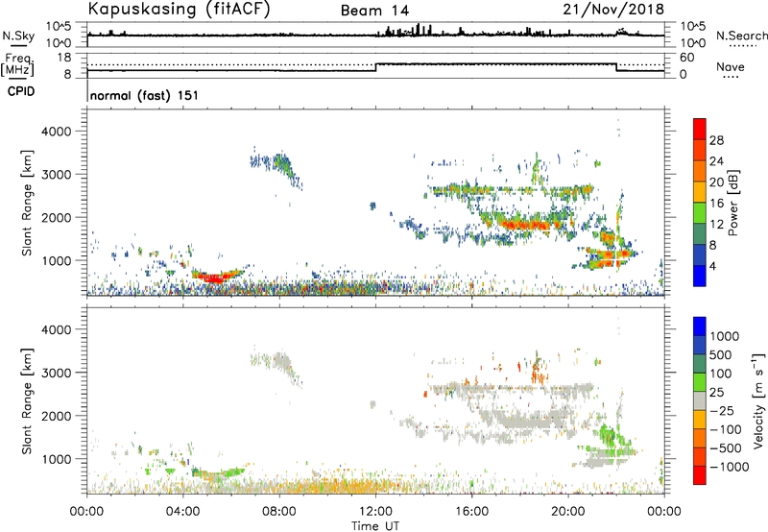
Task: Click the gray segment of velocity colorbar
Action: pos(700,400)
